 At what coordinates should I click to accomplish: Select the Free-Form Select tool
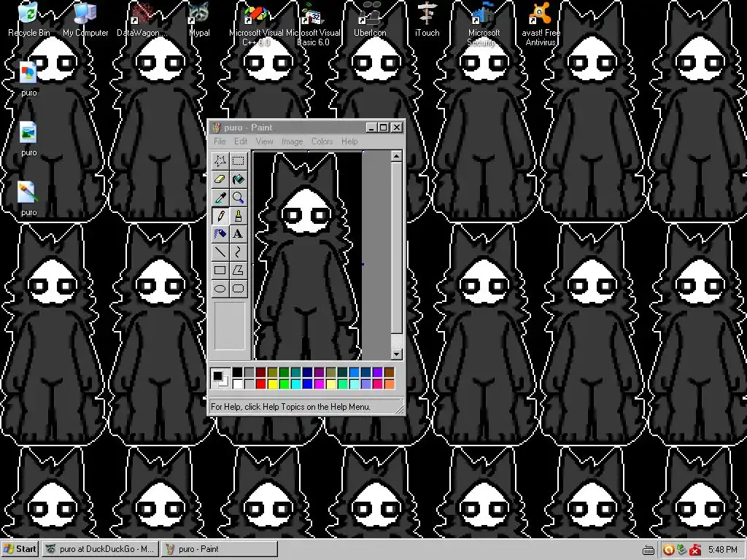[220, 161]
